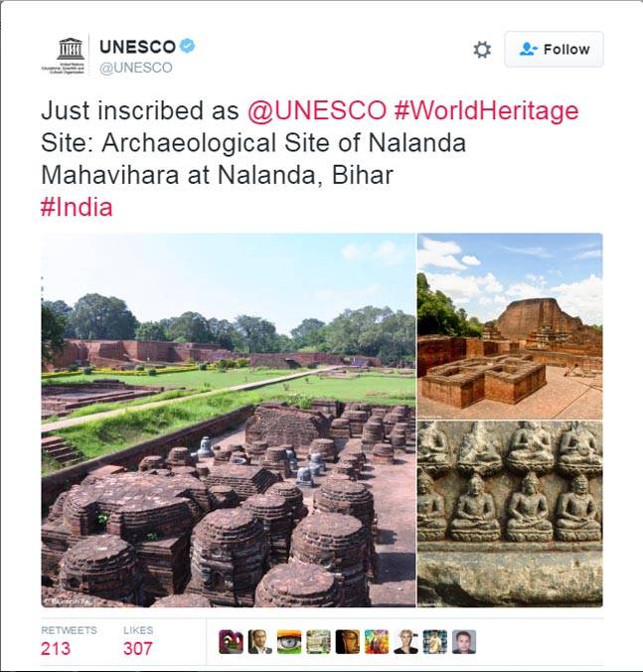
Task: Click the golden Buddha face avatar
Action: 348,641
